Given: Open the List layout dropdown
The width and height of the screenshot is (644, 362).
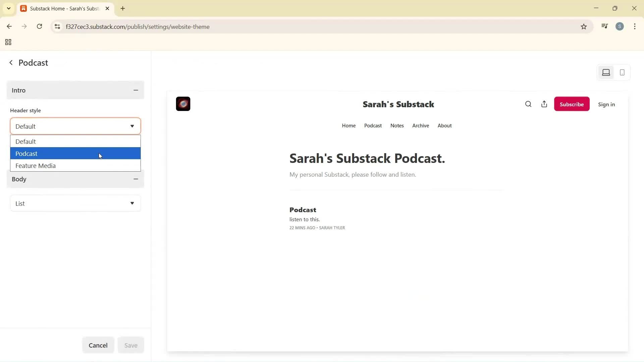Looking at the screenshot, I should [75, 203].
